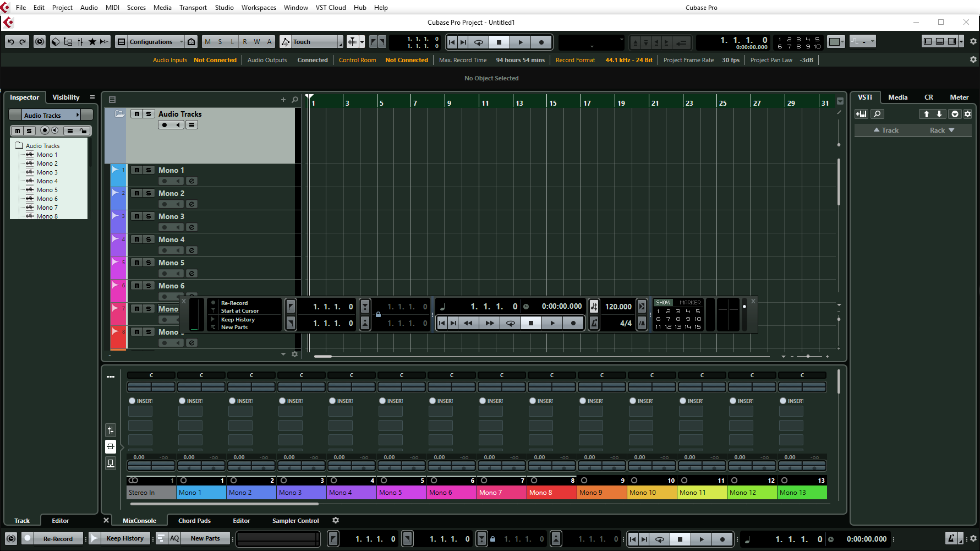Expand the Touch automation mode dropdown
This screenshot has width=980, height=551.
(x=340, y=42)
